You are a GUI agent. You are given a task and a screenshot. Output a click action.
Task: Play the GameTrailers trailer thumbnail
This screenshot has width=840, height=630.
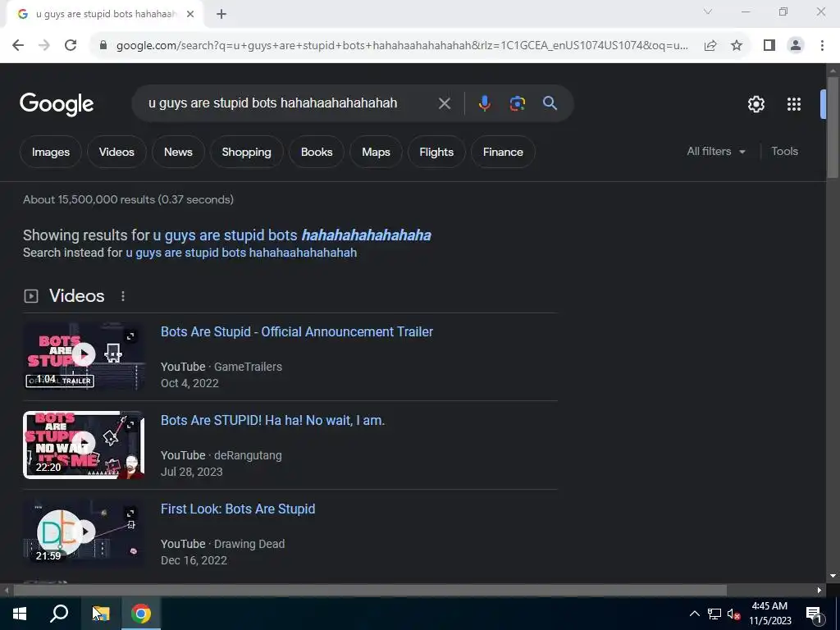84,354
